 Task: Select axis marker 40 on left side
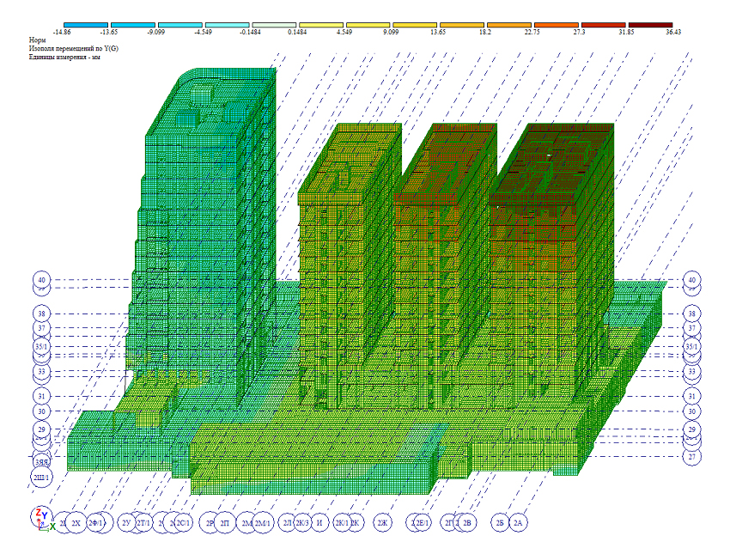pyautogui.click(x=40, y=280)
